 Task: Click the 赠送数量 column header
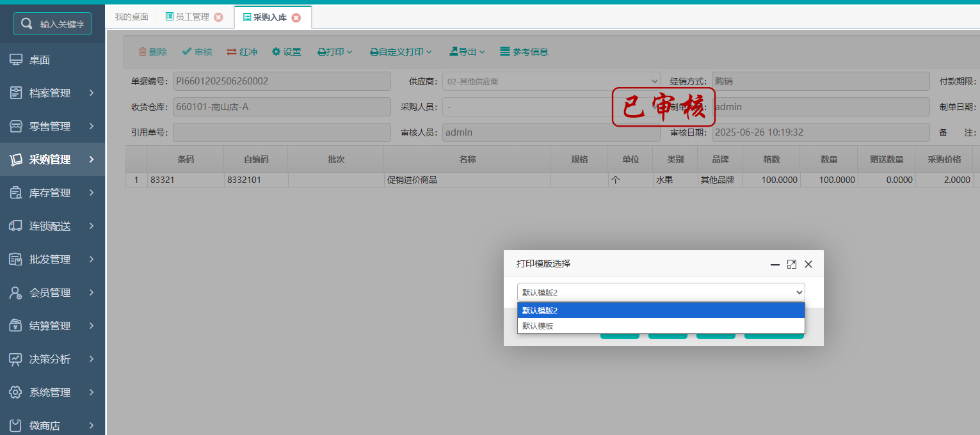point(887,159)
